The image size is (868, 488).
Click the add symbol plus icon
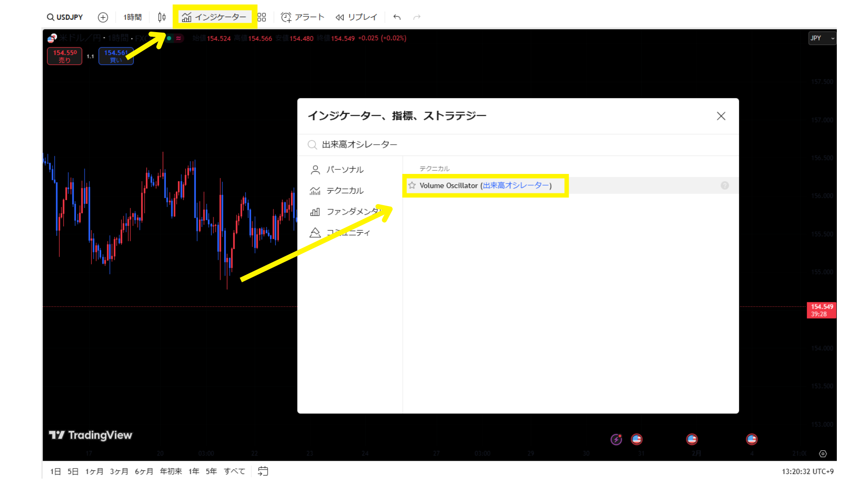point(103,17)
